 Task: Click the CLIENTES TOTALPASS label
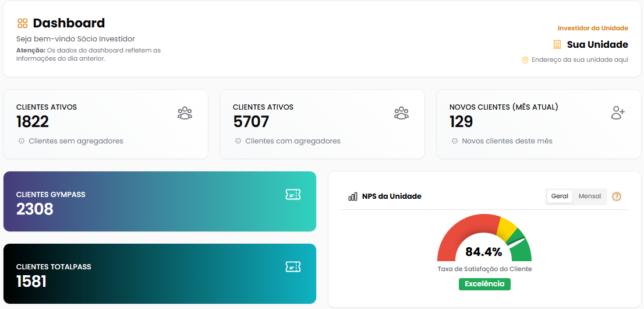point(54,267)
